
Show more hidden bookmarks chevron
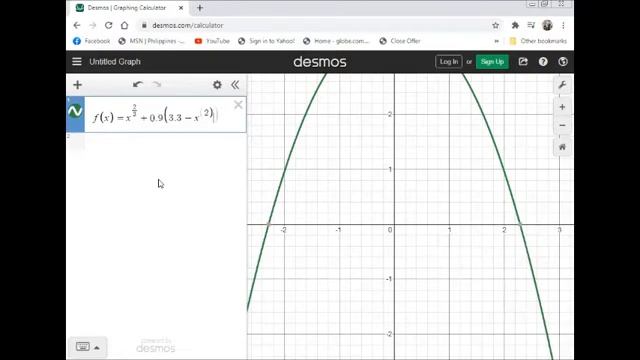pos(496,41)
